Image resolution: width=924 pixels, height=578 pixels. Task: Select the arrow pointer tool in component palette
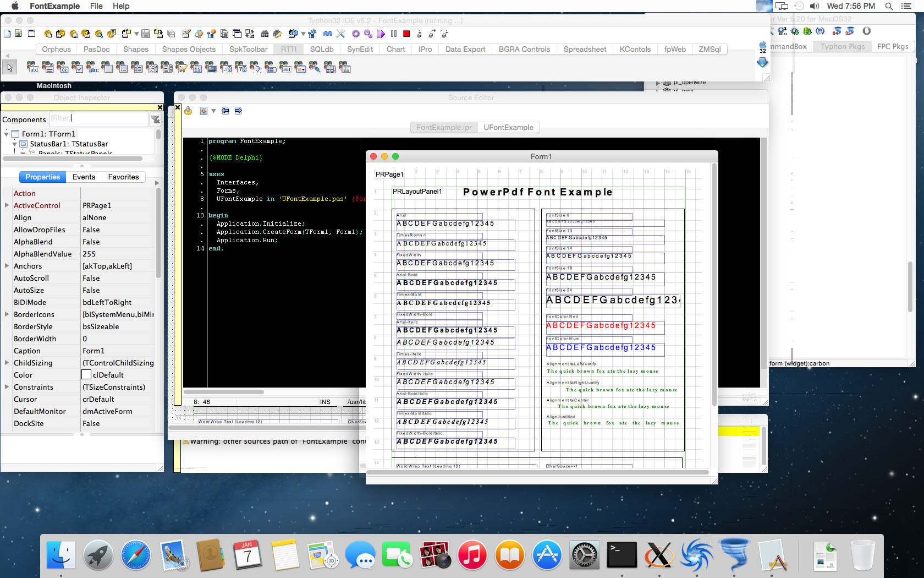[10, 67]
